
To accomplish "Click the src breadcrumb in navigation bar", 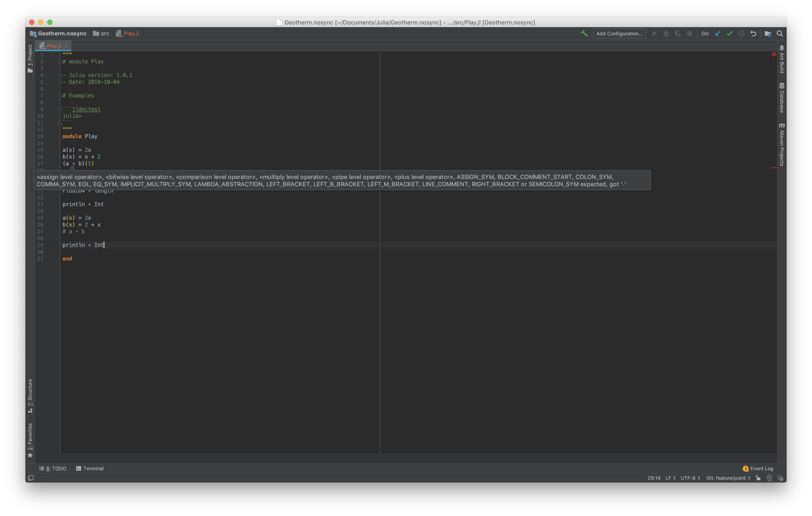I will [105, 33].
